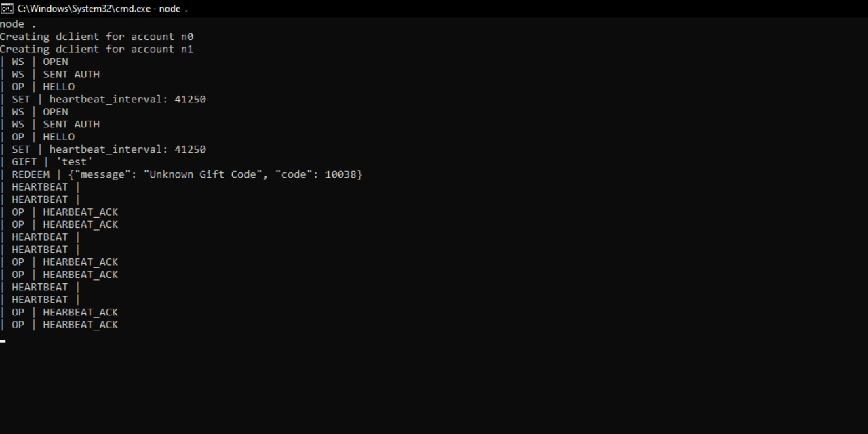Click the second 'SET' log entry

(21, 149)
